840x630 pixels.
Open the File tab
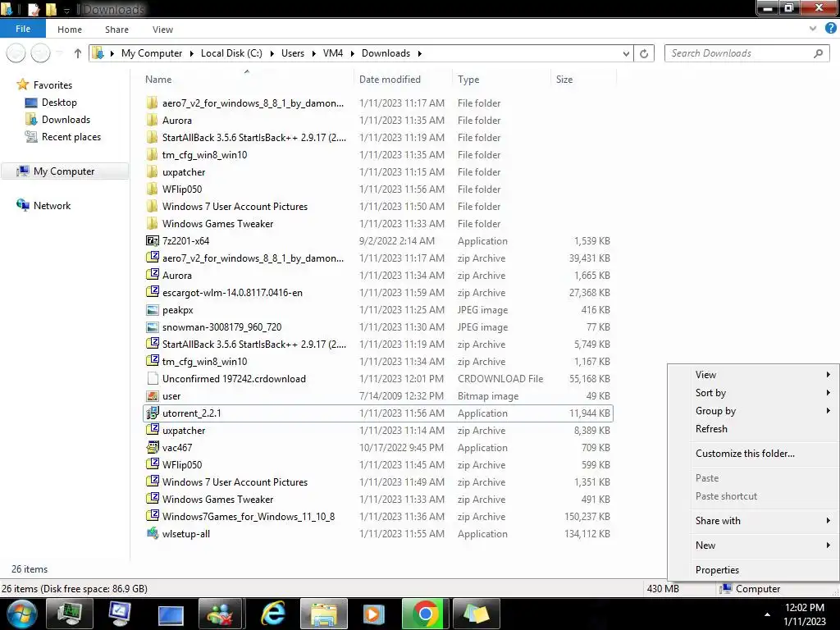pyautogui.click(x=22, y=29)
